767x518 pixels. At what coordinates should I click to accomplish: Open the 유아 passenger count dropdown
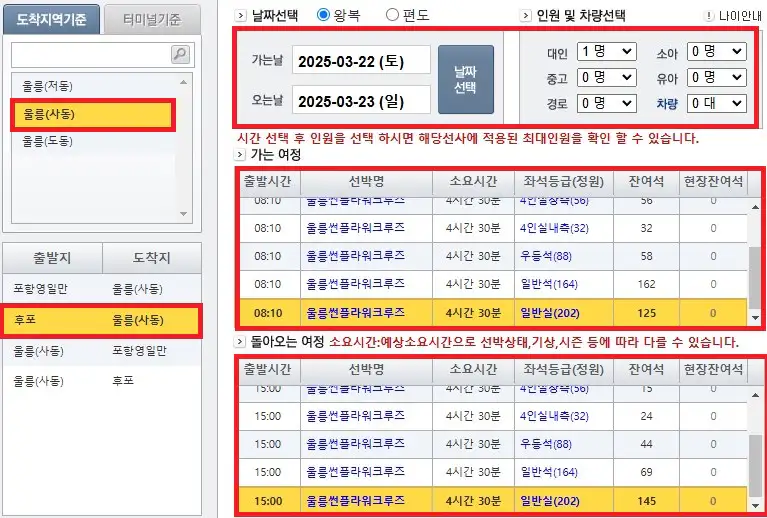coord(717,77)
